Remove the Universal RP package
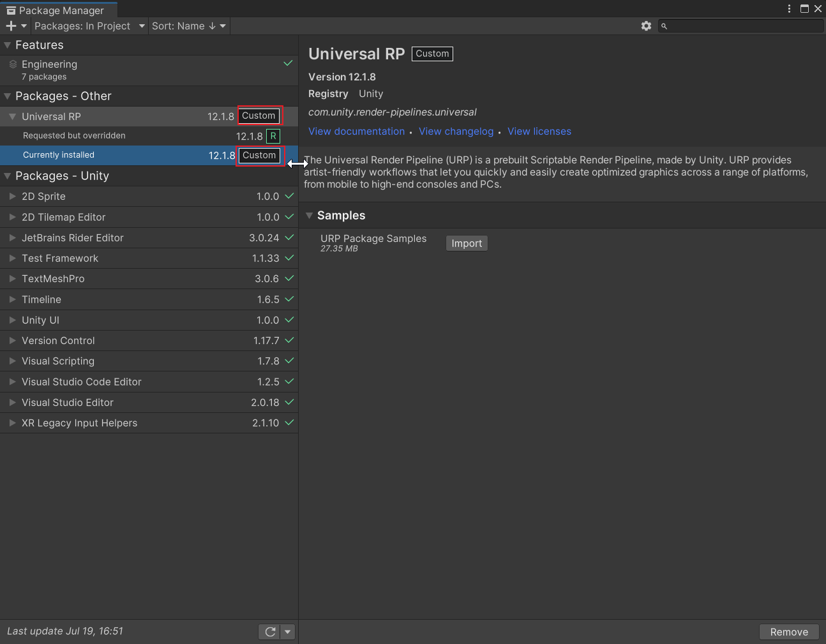Screen dimensions: 826x644 click(789, 631)
